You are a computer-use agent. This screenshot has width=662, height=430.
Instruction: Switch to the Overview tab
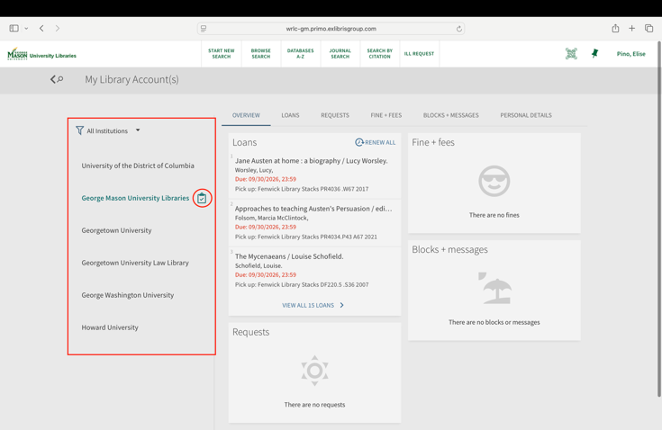coord(246,115)
